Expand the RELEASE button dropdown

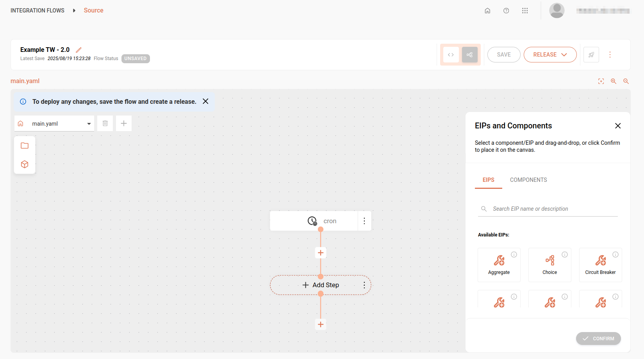point(564,55)
